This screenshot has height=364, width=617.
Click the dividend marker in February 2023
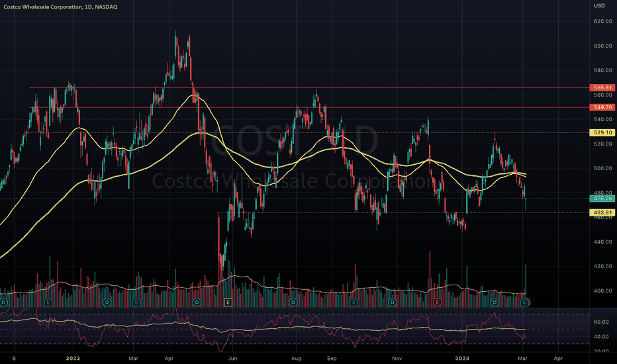tap(495, 302)
